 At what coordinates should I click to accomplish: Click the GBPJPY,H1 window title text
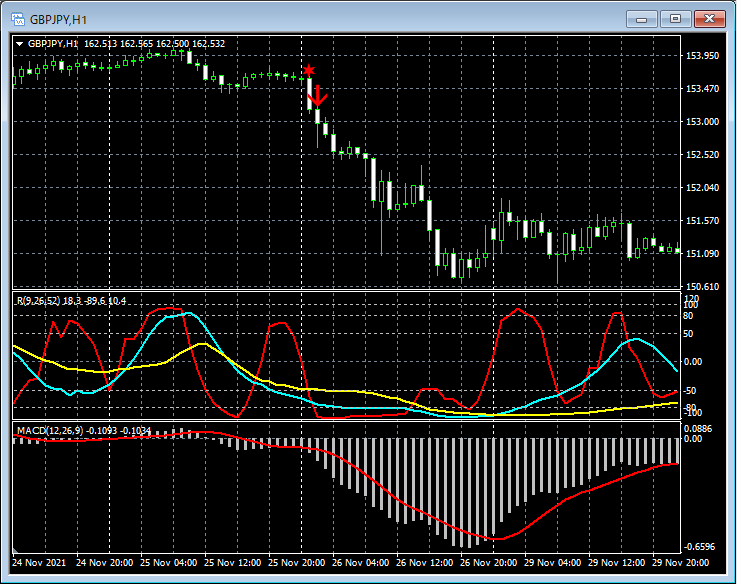pos(56,19)
